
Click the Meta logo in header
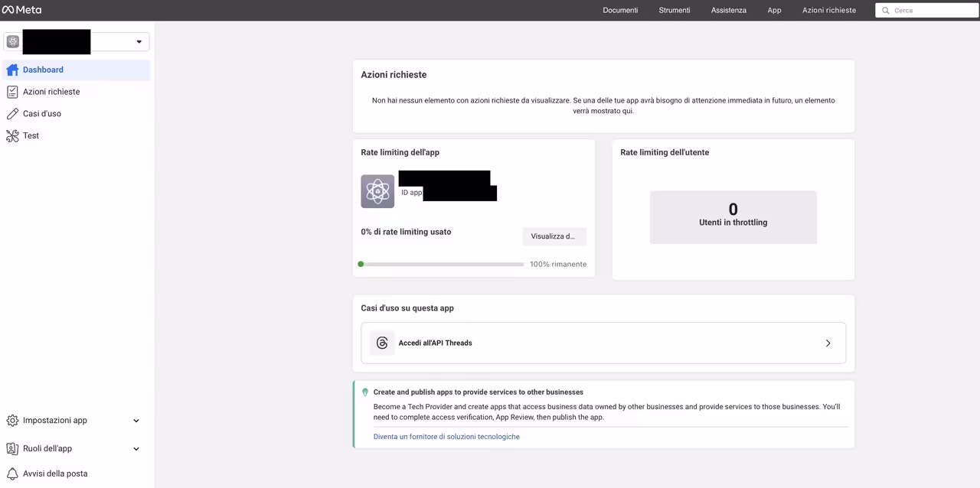21,10
